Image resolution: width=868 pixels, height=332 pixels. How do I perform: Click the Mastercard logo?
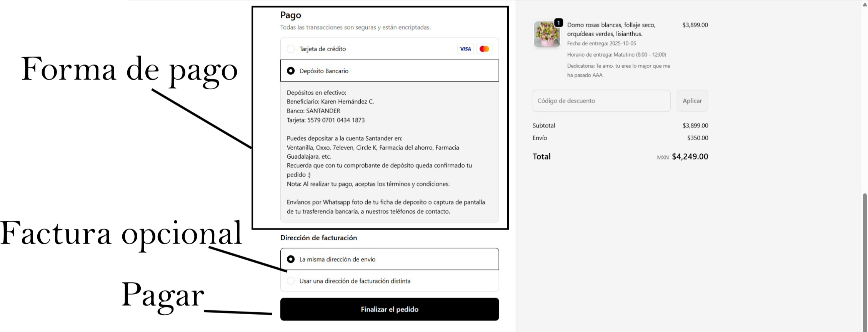point(484,49)
